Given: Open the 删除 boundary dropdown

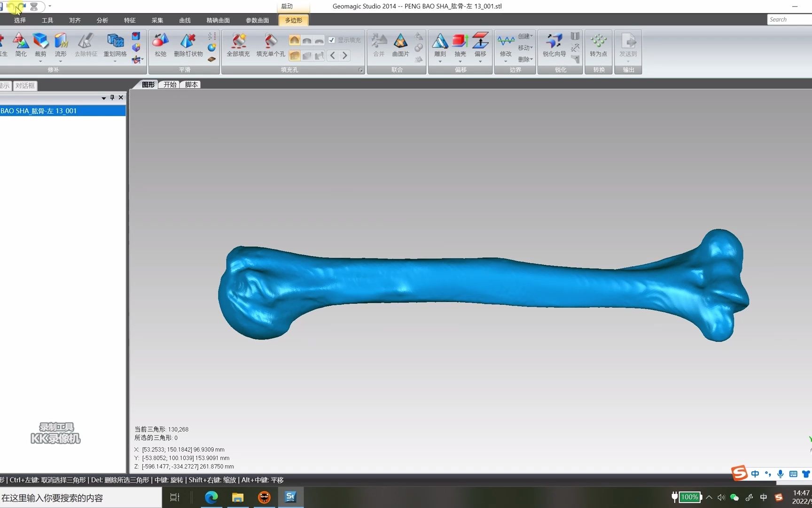Looking at the screenshot, I should click(525, 59).
